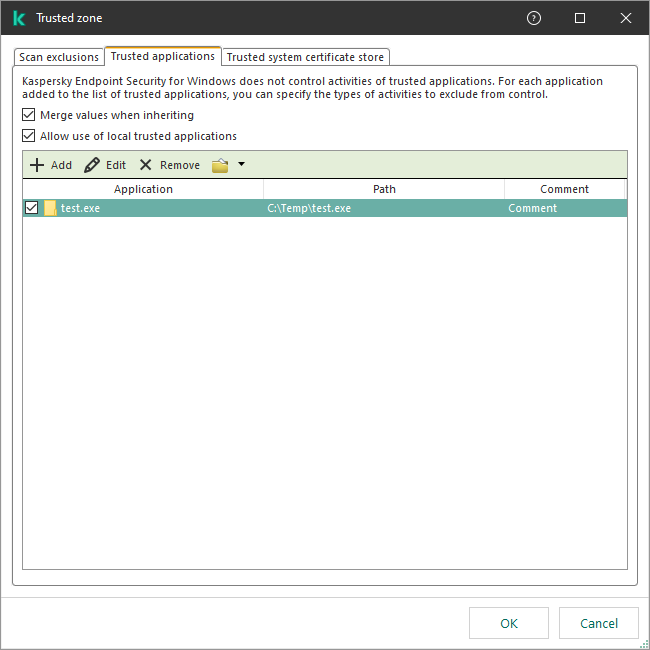The image size is (650, 650).
Task: Click the Comment column header
Action: 564,189
